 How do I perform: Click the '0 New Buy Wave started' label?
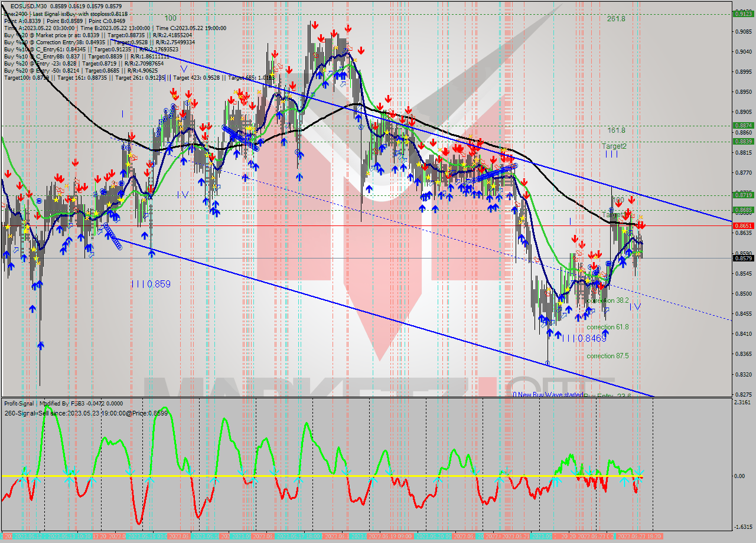click(548, 394)
